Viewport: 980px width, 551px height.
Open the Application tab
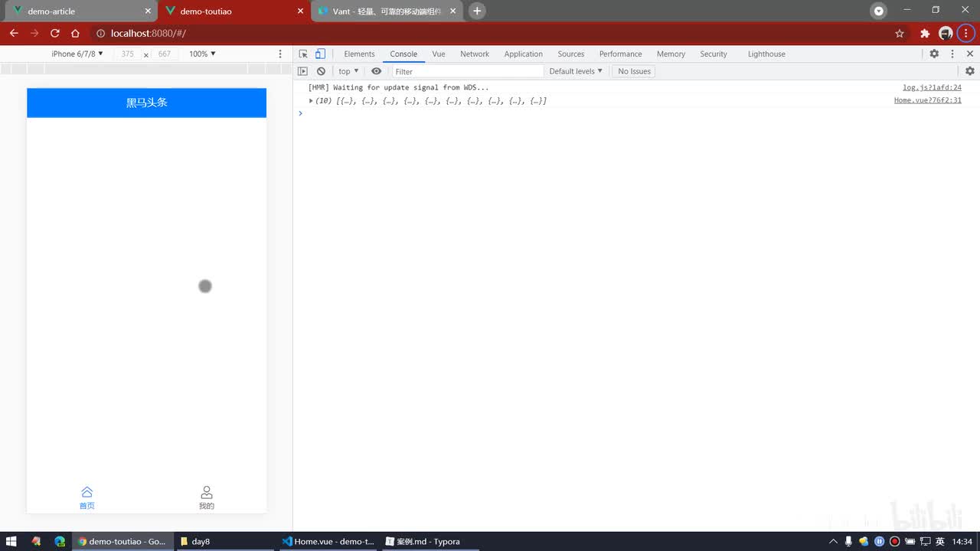coord(524,54)
